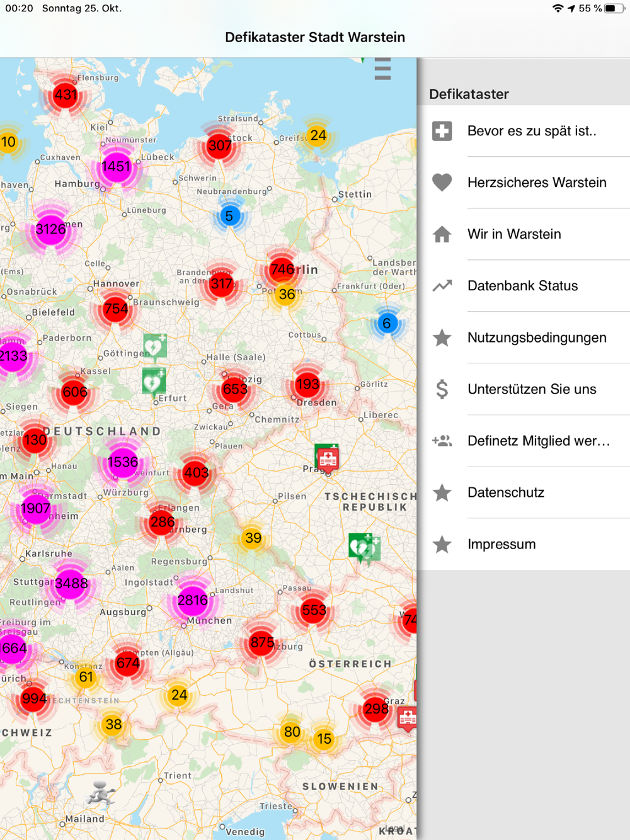Open the 1907 cluster near Mannheim
Screen dimensions: 630x840
pos(35,509)
